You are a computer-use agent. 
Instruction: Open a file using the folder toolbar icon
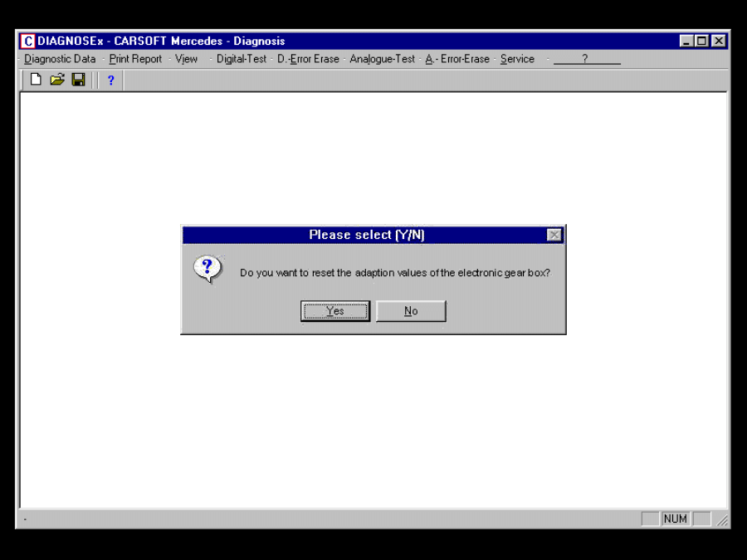tap(56, 80)
